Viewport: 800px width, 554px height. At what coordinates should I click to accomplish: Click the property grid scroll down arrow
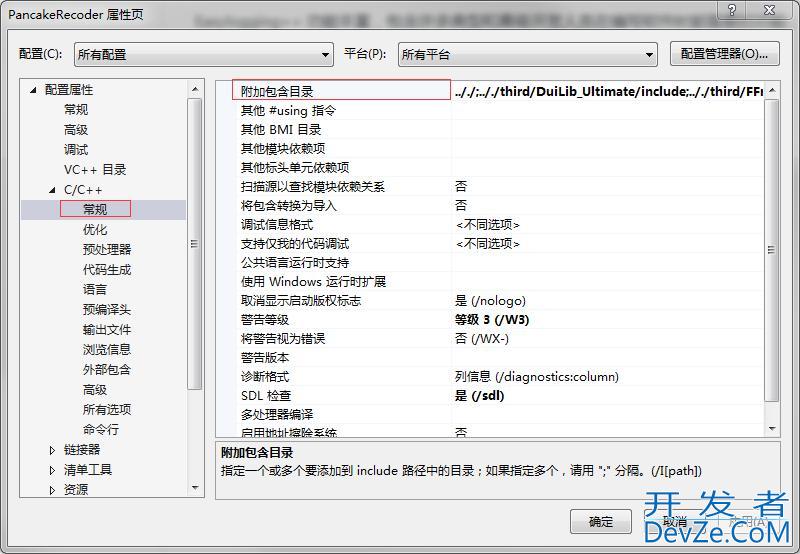coord(772,429)
